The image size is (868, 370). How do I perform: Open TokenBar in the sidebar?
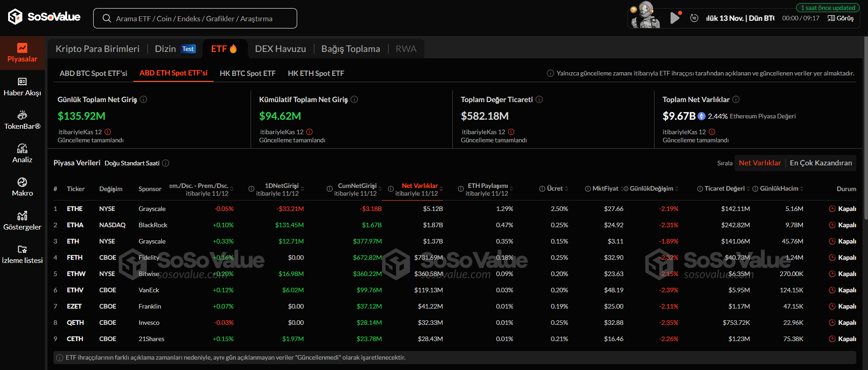pos(22,120)
